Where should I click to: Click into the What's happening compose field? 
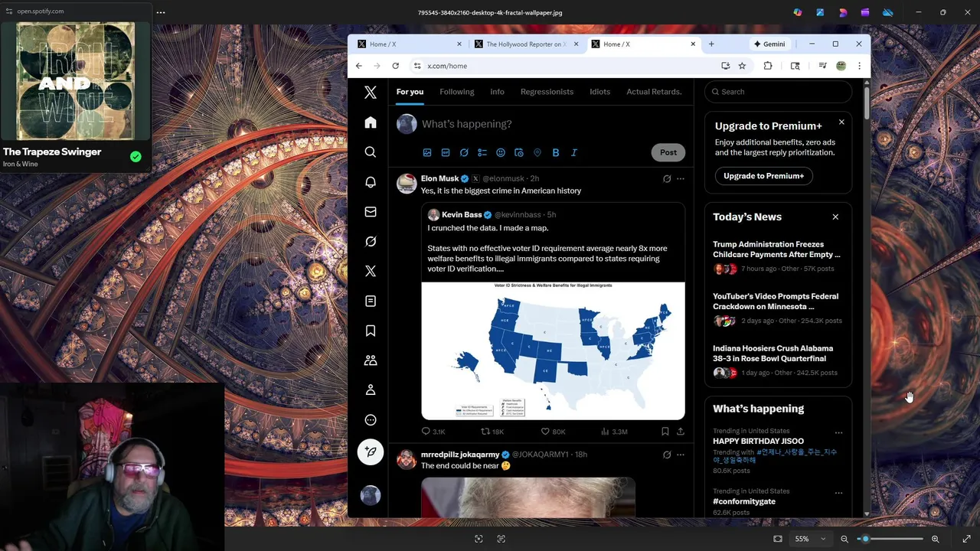pyautogui.click(x=551, y=124)
